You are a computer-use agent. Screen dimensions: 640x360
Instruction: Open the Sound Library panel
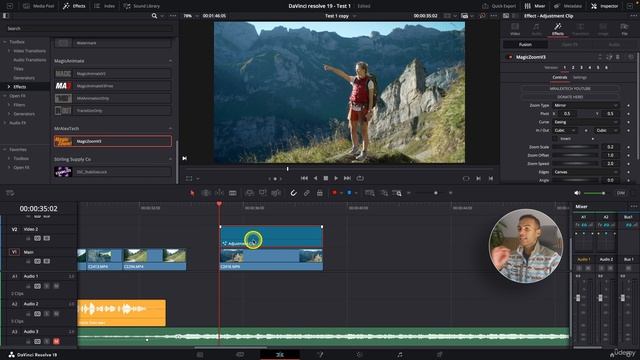[x=142, y=6]
